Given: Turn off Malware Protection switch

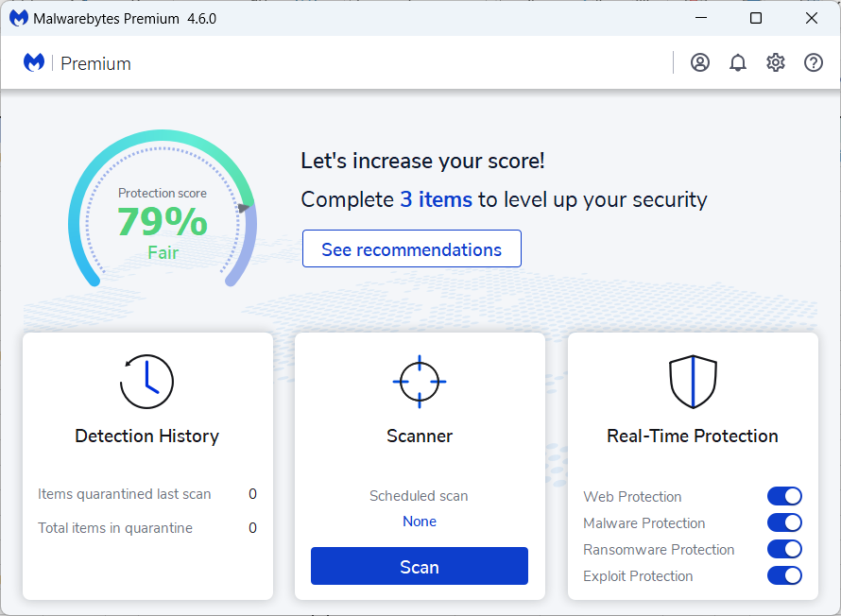Looking at the screenshot, I should point(784,523).
